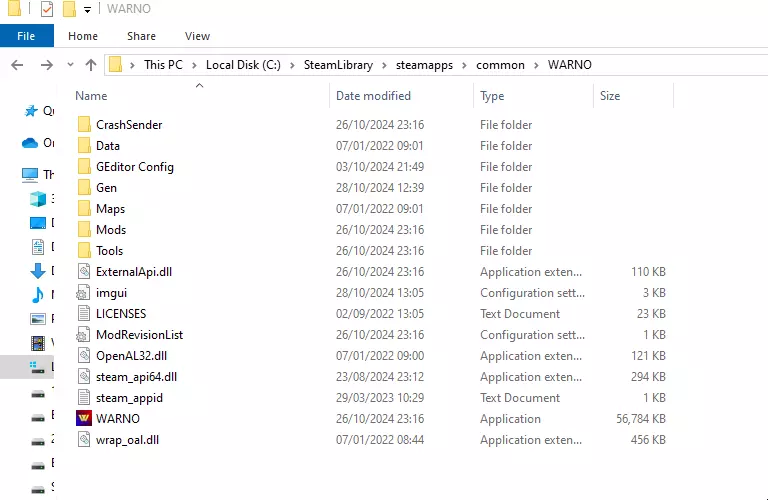Open the Home ribbon tab
The width and height of the screenshot is (768, 500).
pyautogui.click(x=83, y=36)
